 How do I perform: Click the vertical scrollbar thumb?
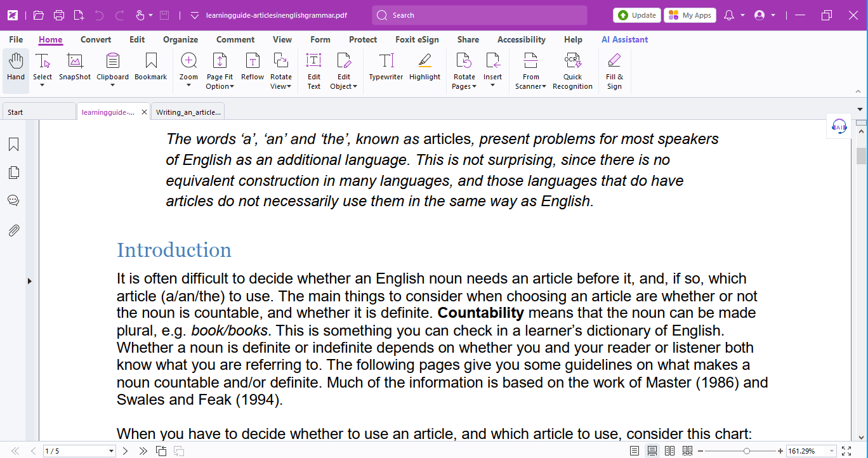coord(861,155)
